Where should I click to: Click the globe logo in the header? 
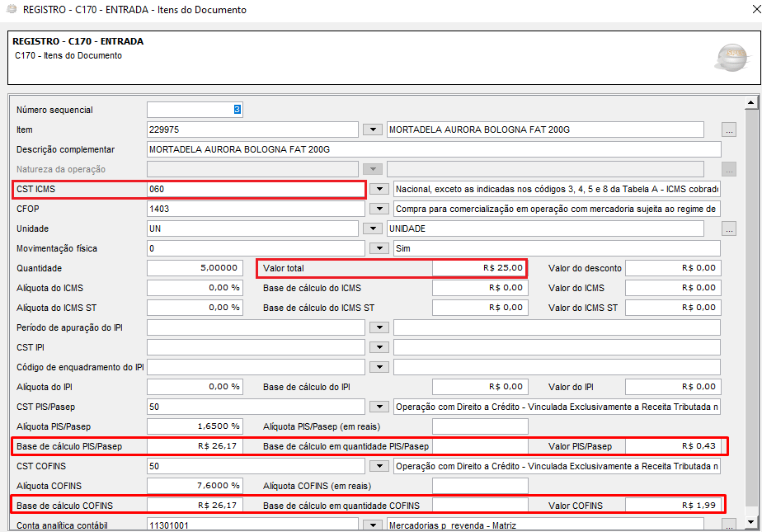coord(731,56)
